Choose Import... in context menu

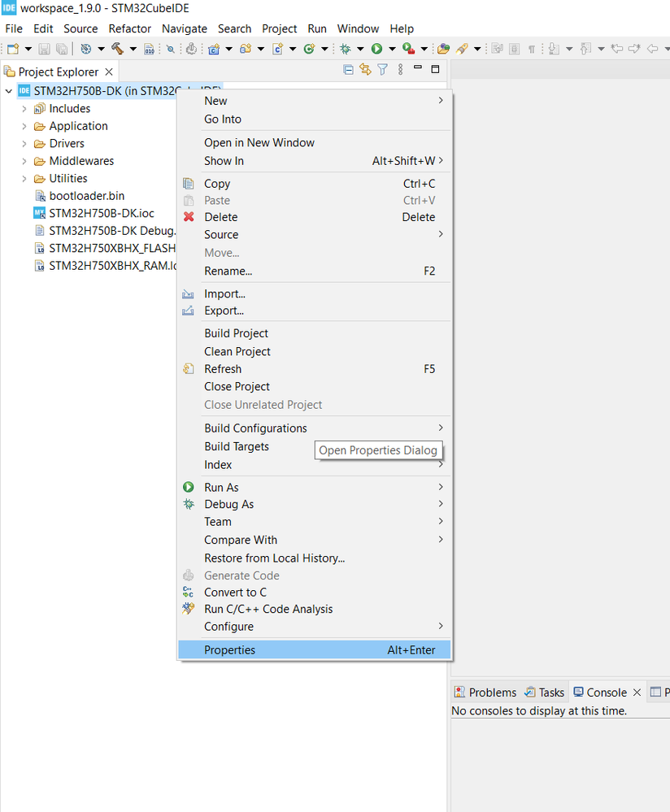[314, 293]
